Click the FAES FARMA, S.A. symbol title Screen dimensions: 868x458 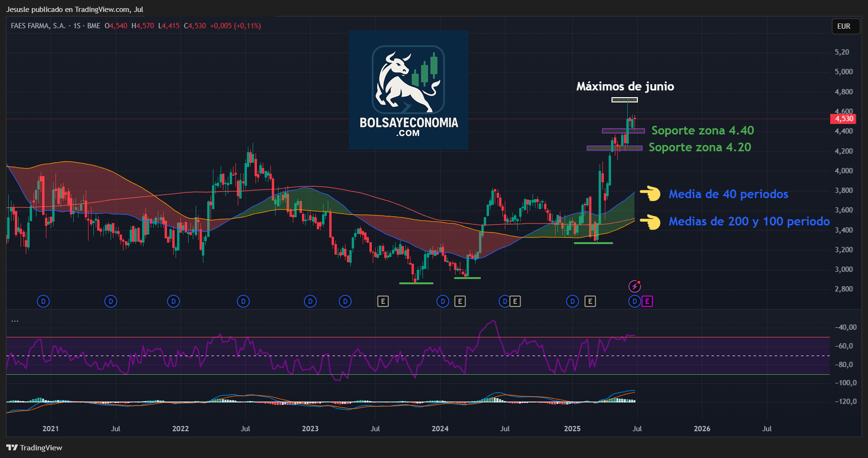point(38,26)
